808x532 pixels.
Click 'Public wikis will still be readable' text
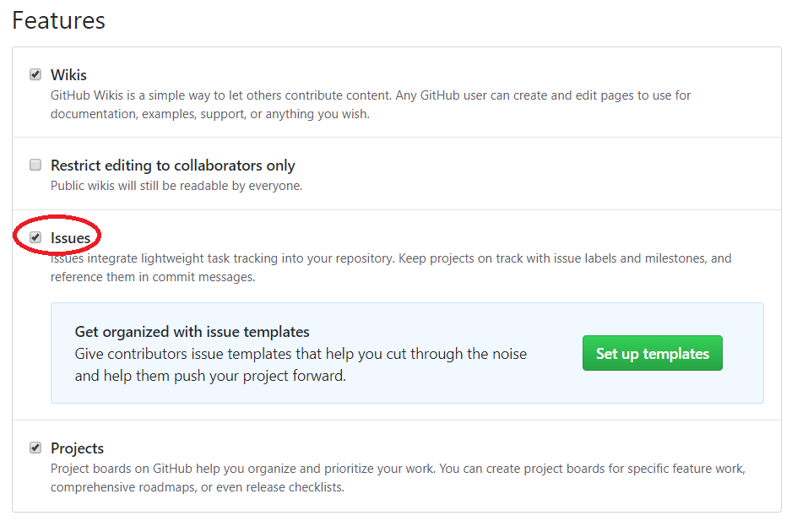point(176,186)
